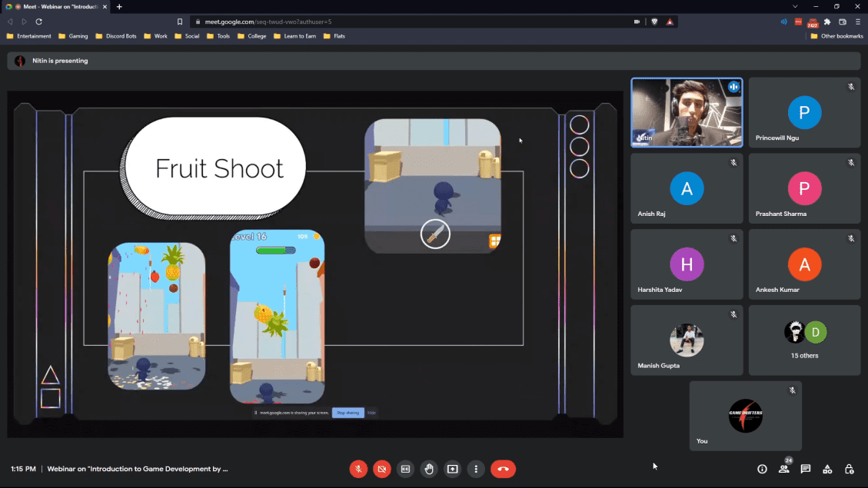868x488 pixels.
Task: Click the square shape on slide
Action: [51, 398]
